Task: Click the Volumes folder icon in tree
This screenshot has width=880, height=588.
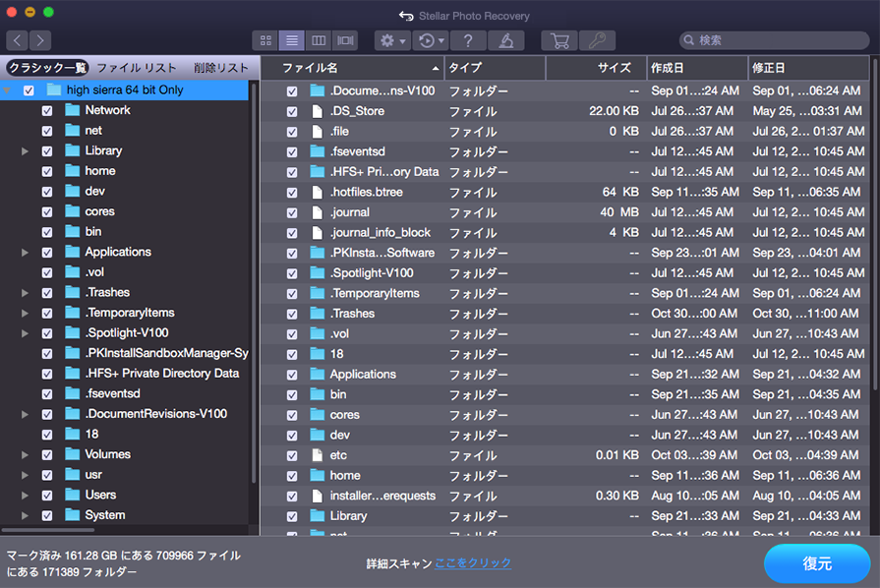Action: pyautogui.click(x=73, y=454)
